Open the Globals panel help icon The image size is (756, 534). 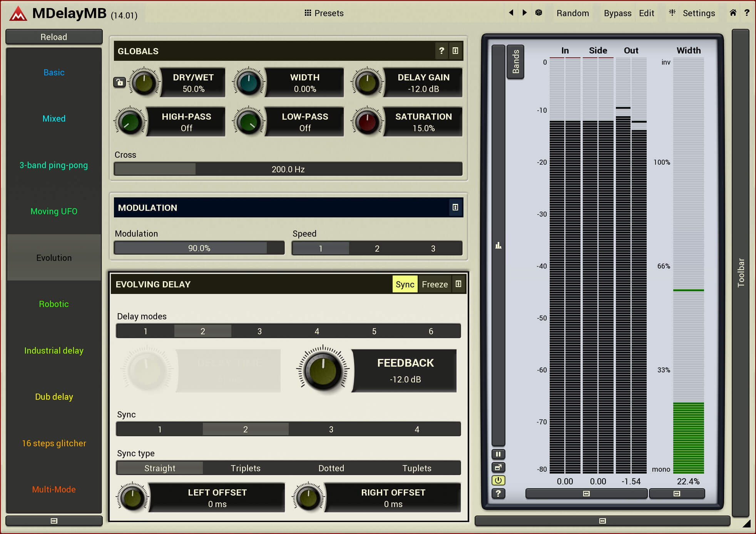click(442, 51)
